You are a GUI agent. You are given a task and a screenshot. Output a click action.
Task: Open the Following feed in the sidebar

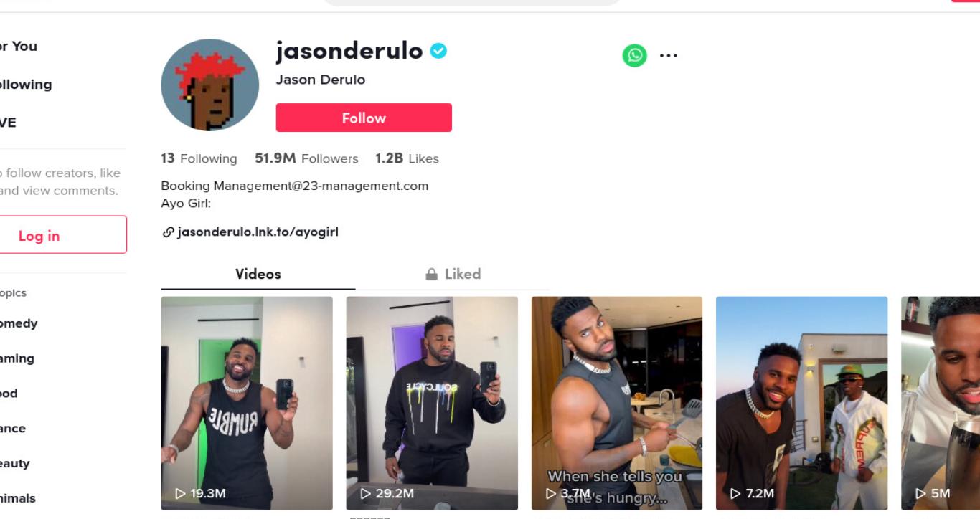[26, 84]
